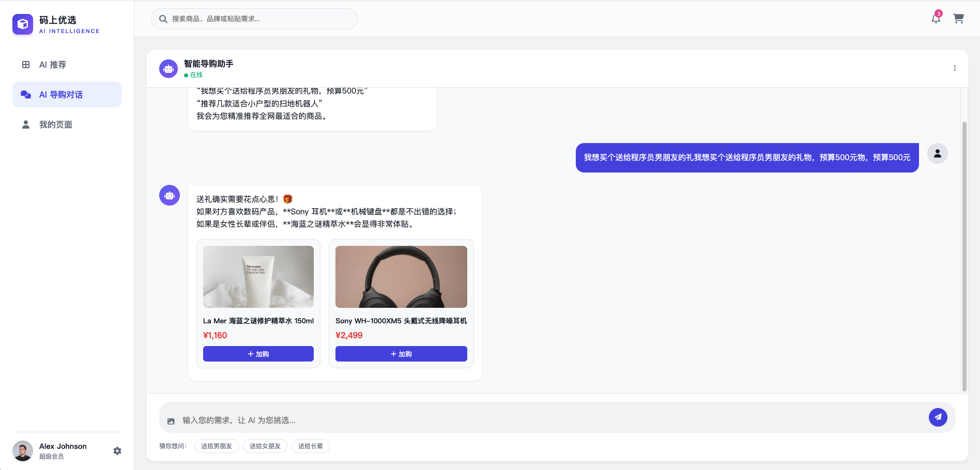Click the 智能导购助手 robot avatar in header
Viewport: 980px width, 470px height.
[x=169, y=69]
